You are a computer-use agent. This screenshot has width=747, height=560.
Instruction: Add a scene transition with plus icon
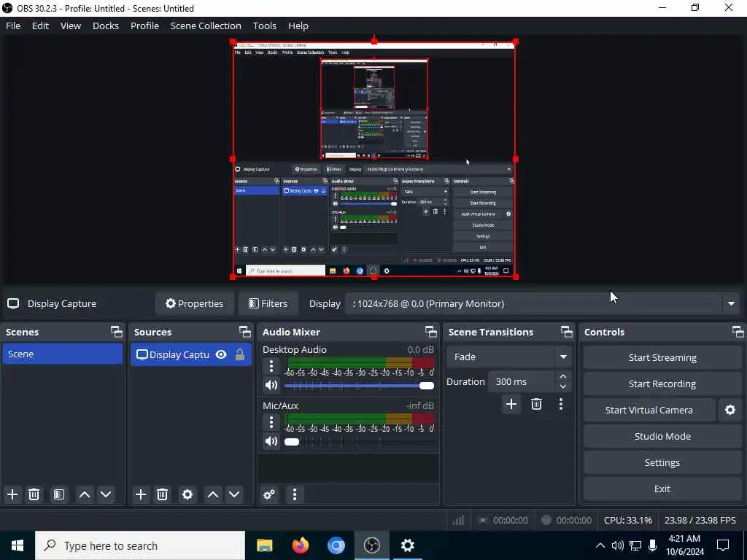511,404
